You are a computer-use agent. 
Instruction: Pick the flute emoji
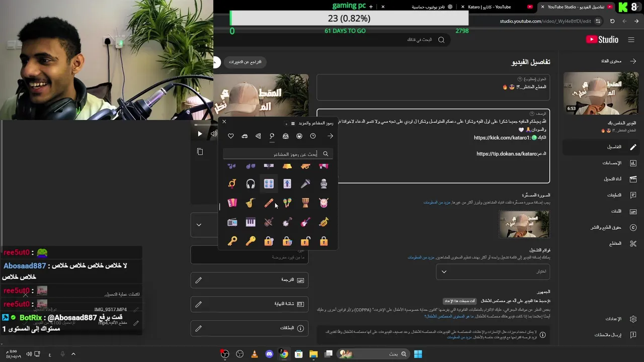pyautogui.click(x=269, y=203)
